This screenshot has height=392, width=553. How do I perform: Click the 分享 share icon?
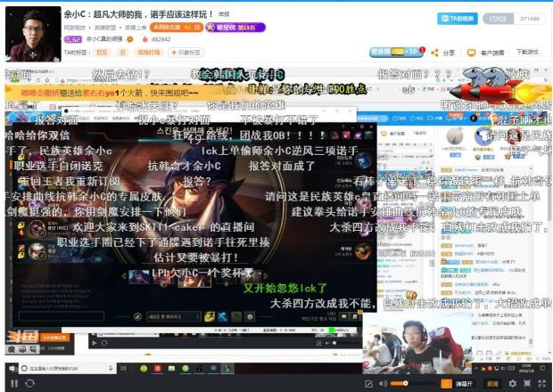click(x=435, y=53)
